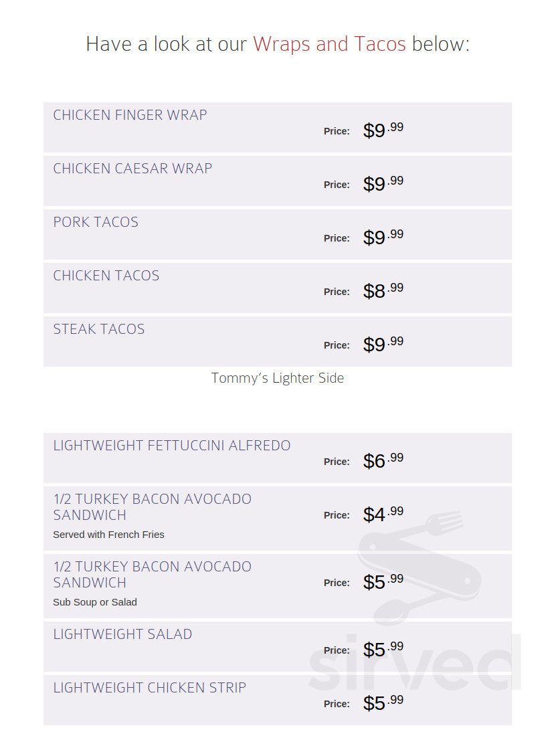
Task: Click the $9.99 price of Steak Tacos
Action: pyautogui.click(x=383, y=343)
